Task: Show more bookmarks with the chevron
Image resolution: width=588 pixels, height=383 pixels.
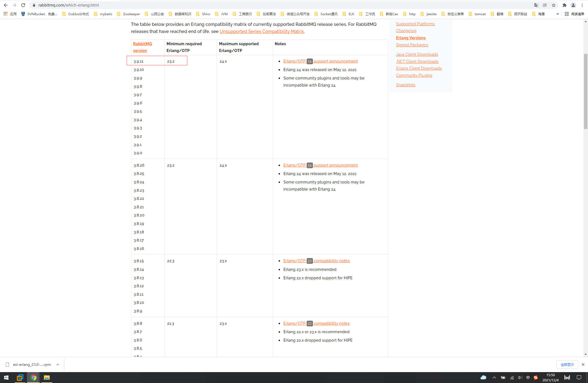Action: (x=557, y=14)
